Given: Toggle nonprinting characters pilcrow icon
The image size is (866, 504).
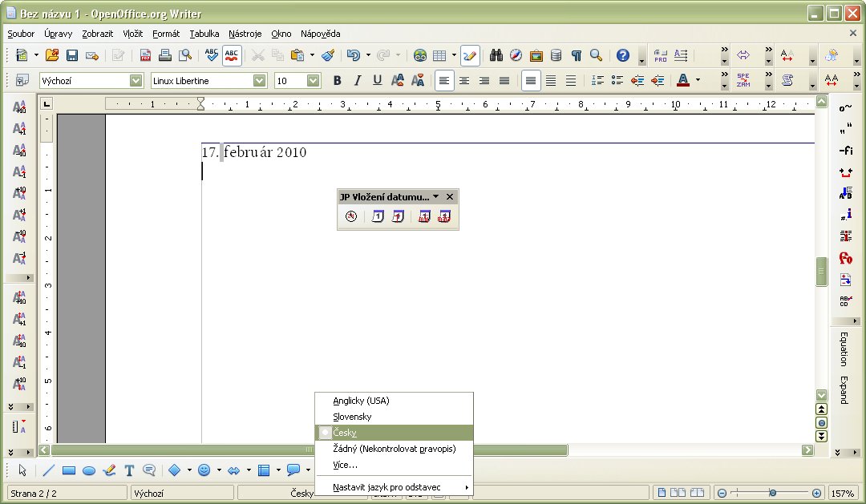Looking at the screenshot, I should [576, 55].
